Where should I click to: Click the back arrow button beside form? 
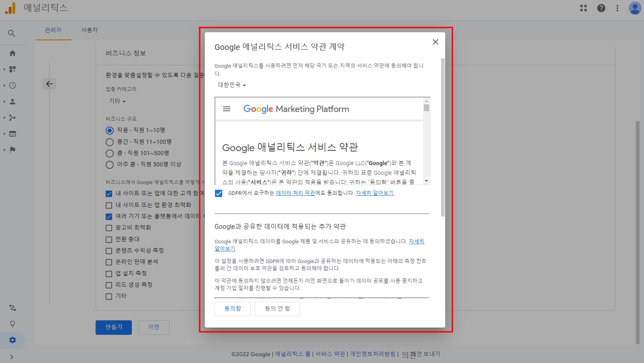coord(49,84)
